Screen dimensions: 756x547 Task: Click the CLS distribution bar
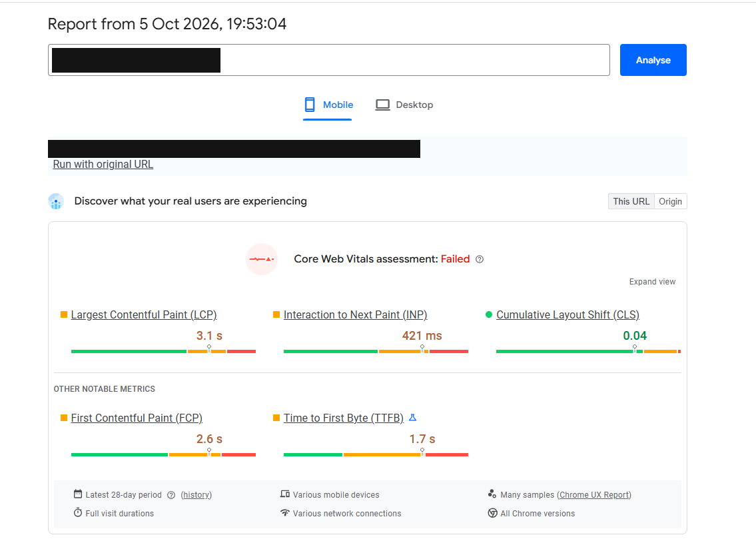tap(588, 352)
